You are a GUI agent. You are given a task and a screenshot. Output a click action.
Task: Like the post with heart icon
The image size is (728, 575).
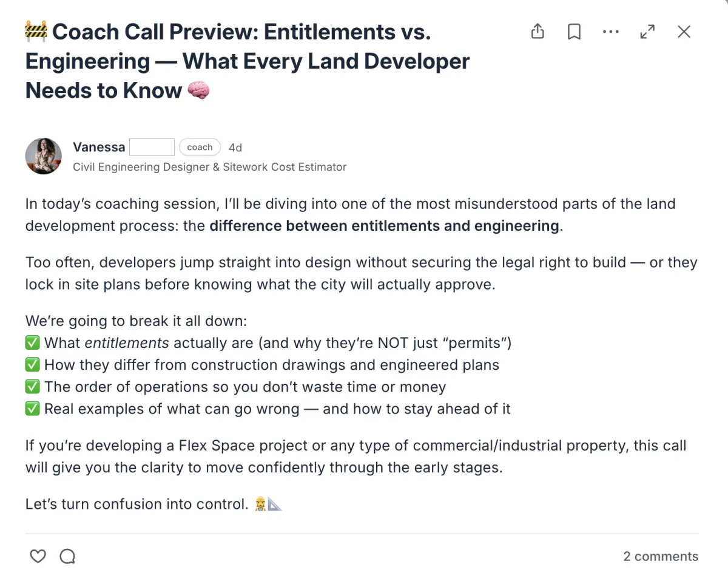38,556
